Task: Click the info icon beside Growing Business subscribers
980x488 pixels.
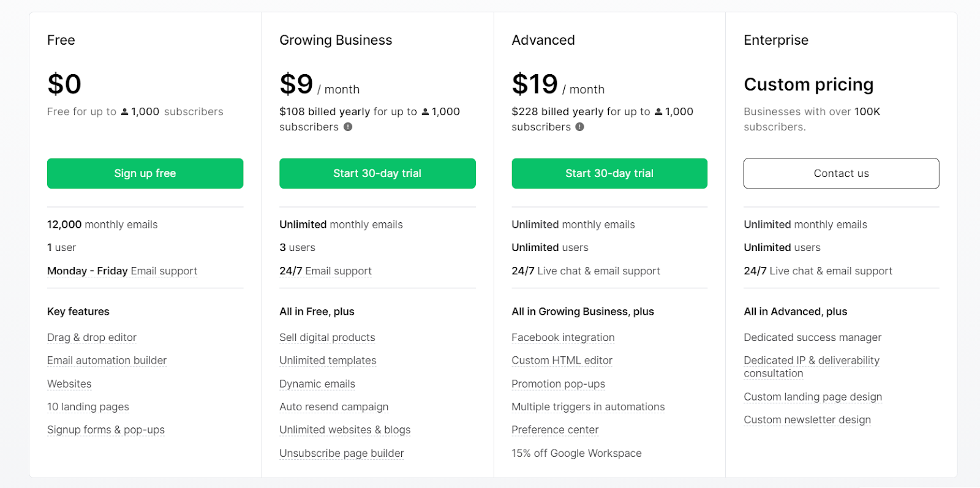Action: (x=348, y=127)
